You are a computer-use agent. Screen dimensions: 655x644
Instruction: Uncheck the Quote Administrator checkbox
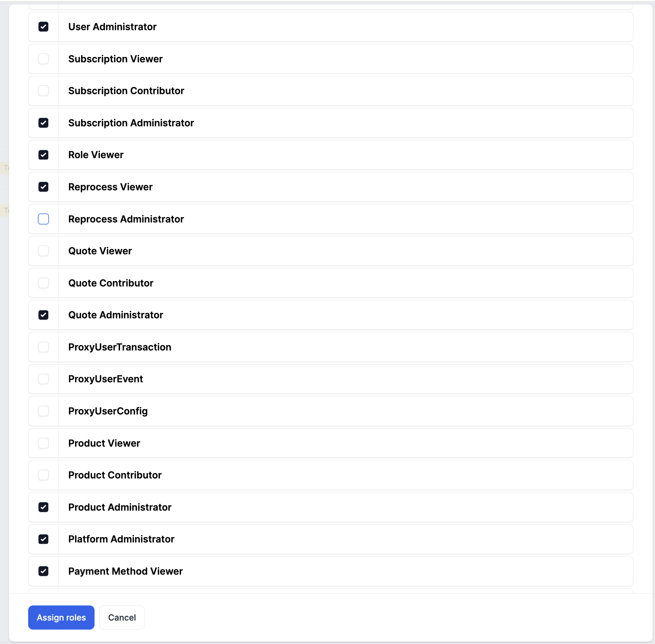pos(43,315)
